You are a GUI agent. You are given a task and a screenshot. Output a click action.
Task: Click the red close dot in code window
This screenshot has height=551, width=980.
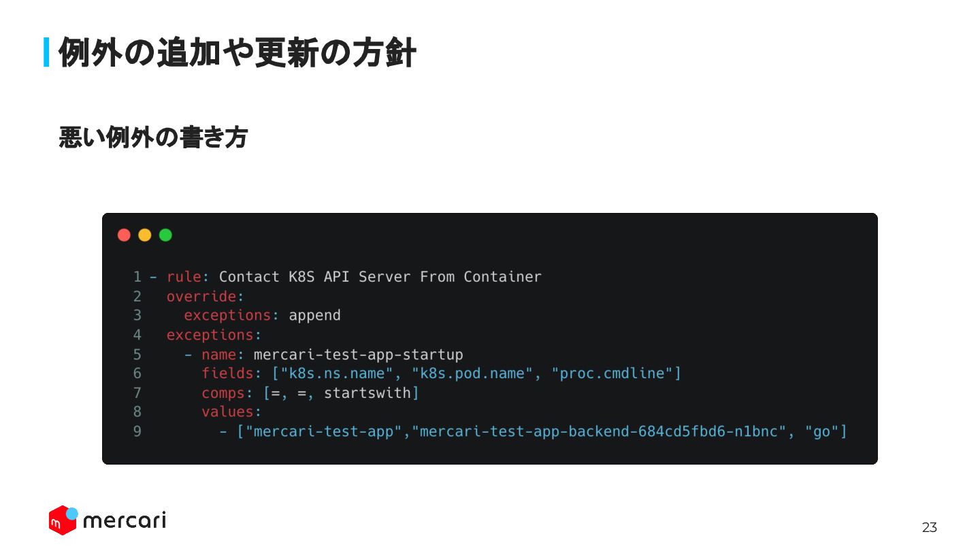(124, 235)
